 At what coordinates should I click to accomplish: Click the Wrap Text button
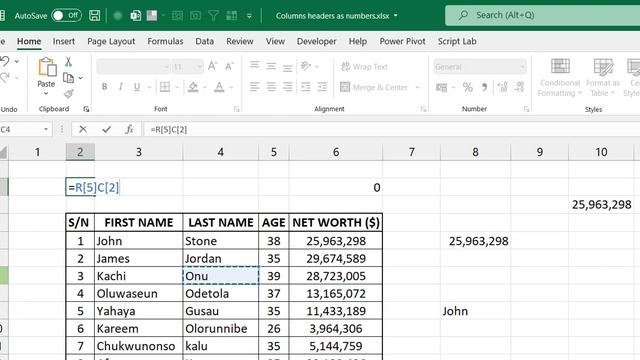(x=364, y=67)
